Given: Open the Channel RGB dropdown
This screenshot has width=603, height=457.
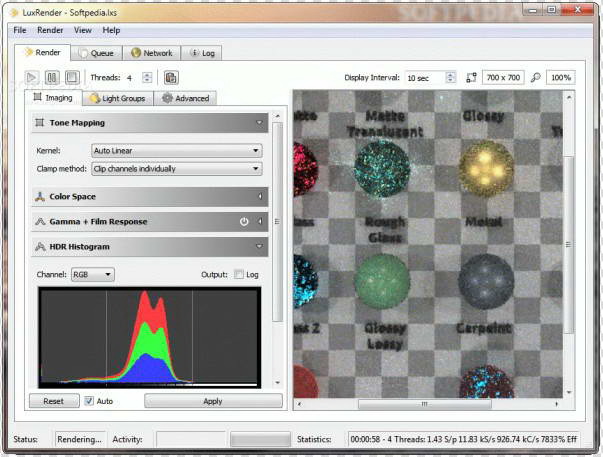Looking at the screenshot, I should pyautogui.click(x=92, y=274).
